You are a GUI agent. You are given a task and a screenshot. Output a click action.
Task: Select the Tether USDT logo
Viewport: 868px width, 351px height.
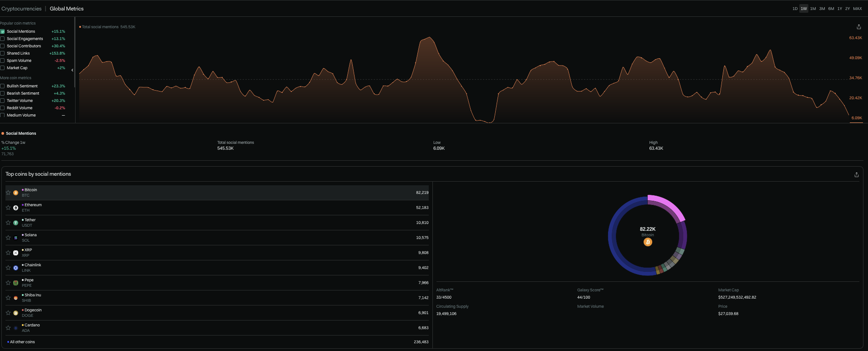click(16, 223)
